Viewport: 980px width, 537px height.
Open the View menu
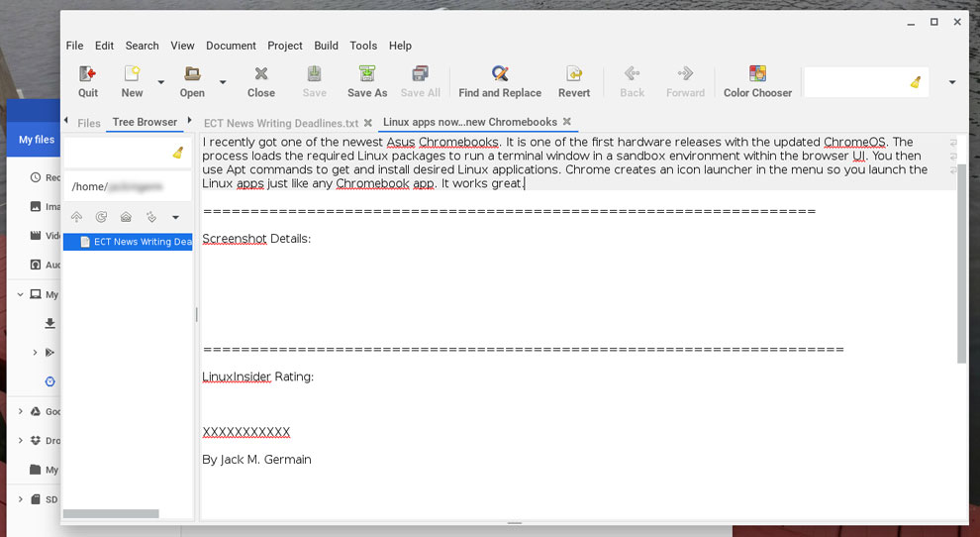pos(182,46)
